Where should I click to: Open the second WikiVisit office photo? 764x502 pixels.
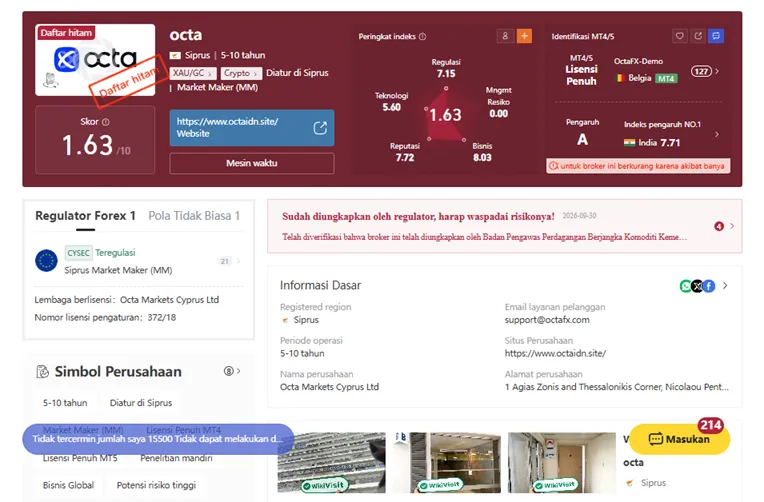(447, 463)
